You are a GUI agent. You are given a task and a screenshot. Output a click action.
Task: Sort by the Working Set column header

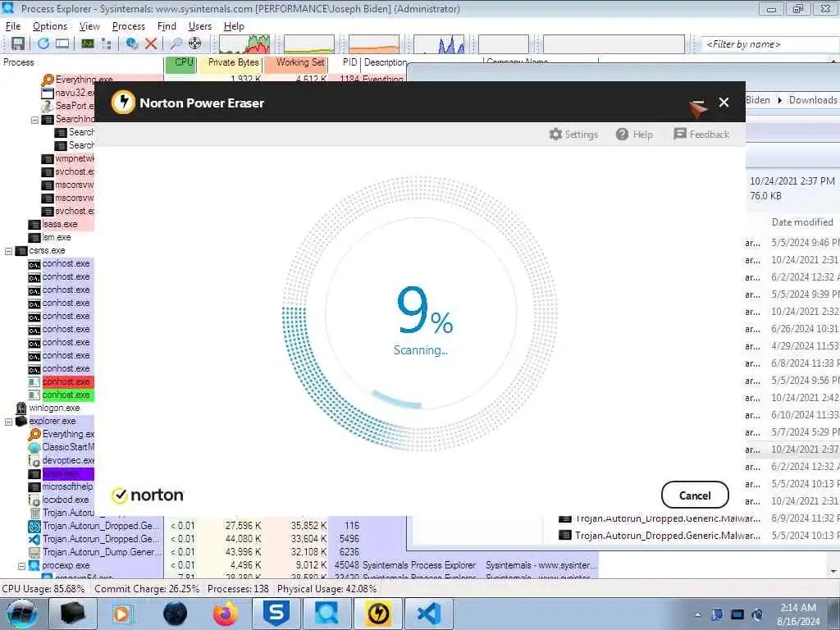tap(295, 62)
